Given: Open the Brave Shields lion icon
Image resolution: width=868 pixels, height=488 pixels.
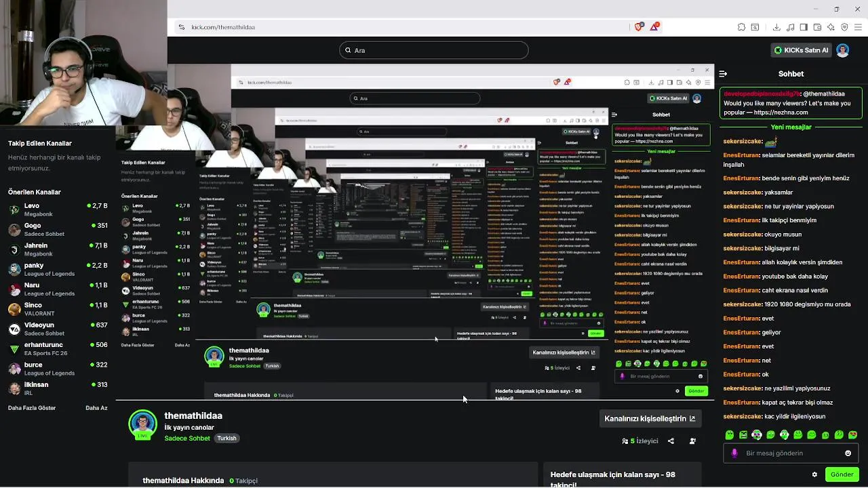Looking at the screenshot, I should pyautogui.click(x=638, y=27).
